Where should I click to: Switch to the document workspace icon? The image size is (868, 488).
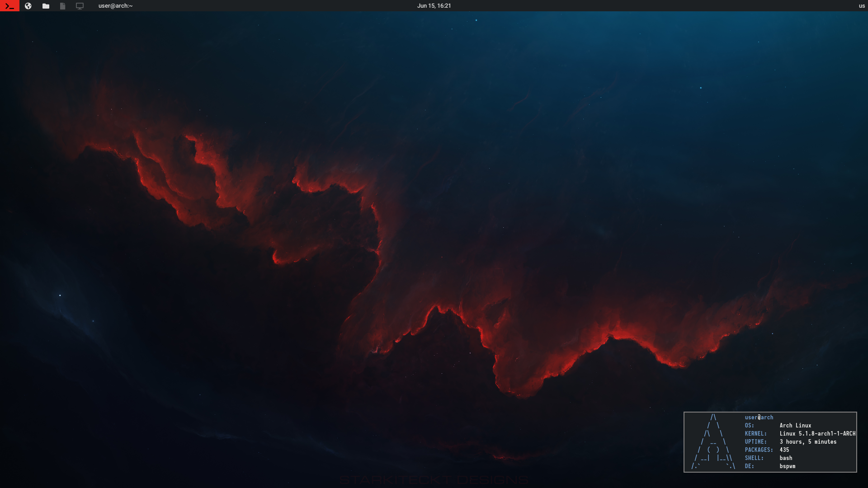[62, 6]
